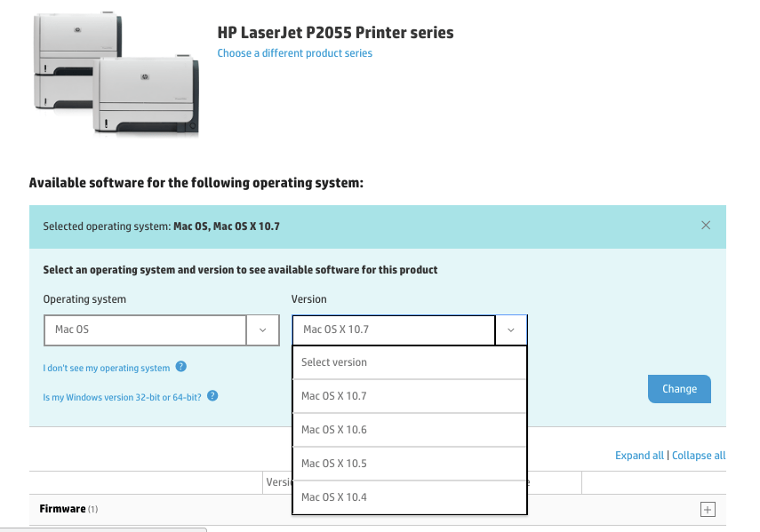
Task: Open 'I don't see my operating system' link
Action: click(107, 368)
